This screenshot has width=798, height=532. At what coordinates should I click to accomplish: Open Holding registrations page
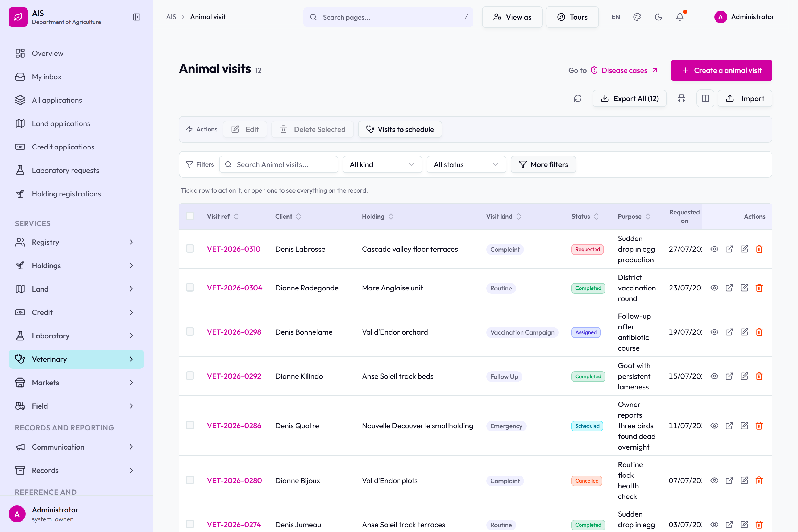click(76, 194)
